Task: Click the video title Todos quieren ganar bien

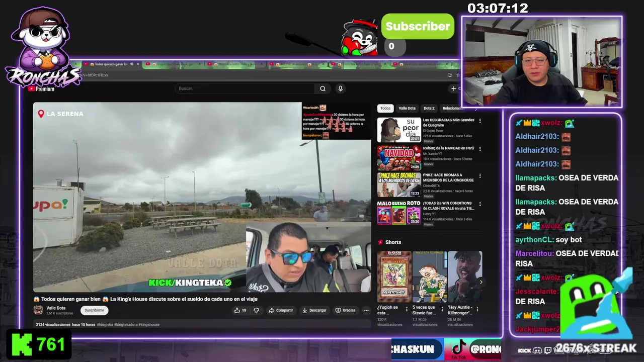Action: pyautogui.click(x=146, y=299)
